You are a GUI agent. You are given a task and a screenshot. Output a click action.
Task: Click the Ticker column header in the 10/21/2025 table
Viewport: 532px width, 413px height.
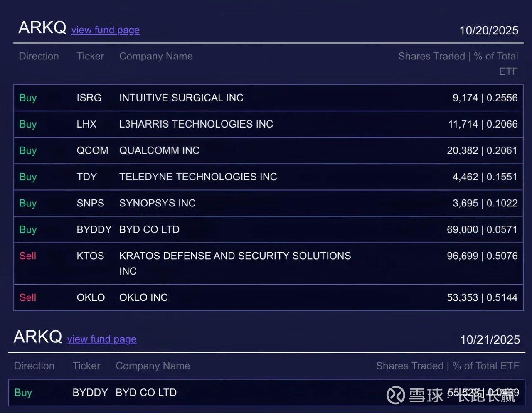pyautogui.click(x=86, y=366)
